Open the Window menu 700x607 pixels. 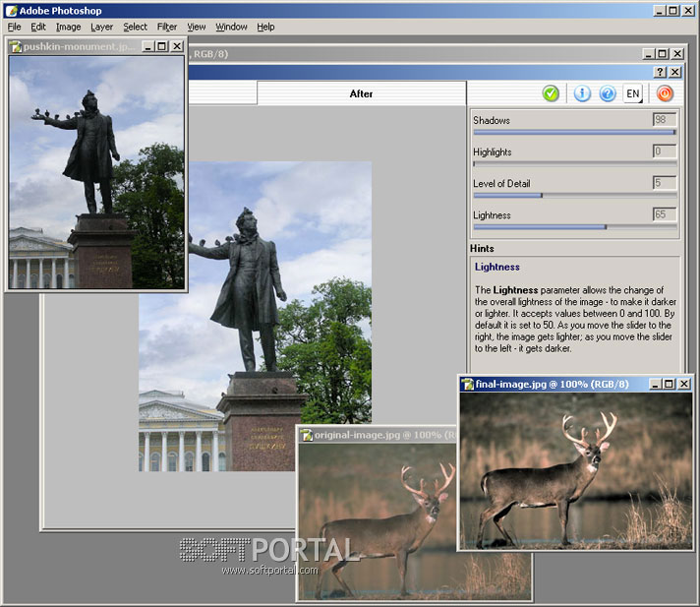click(231, 27)
